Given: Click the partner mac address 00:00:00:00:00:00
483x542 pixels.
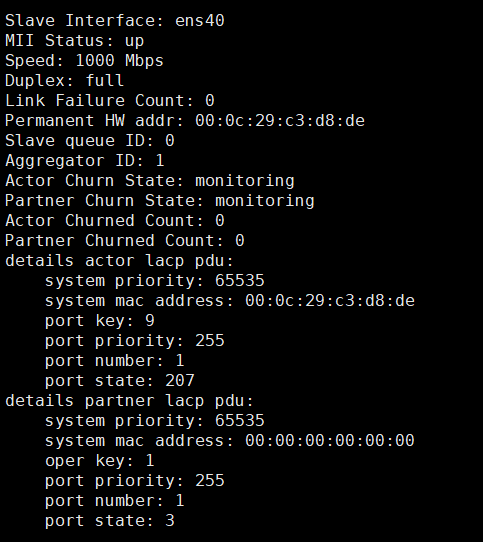Looking at the screenshot, I should pos(330,441).
